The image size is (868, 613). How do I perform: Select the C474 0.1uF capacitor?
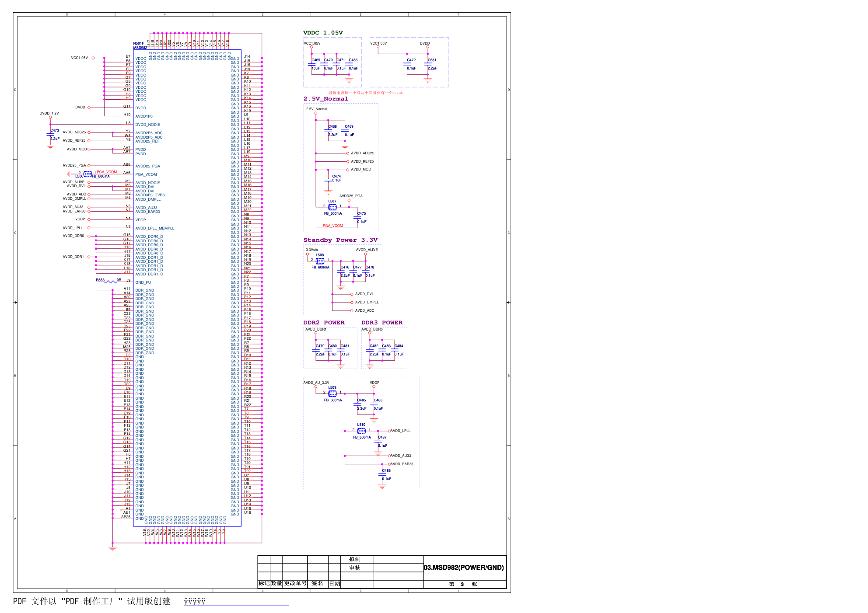(329, 180)
